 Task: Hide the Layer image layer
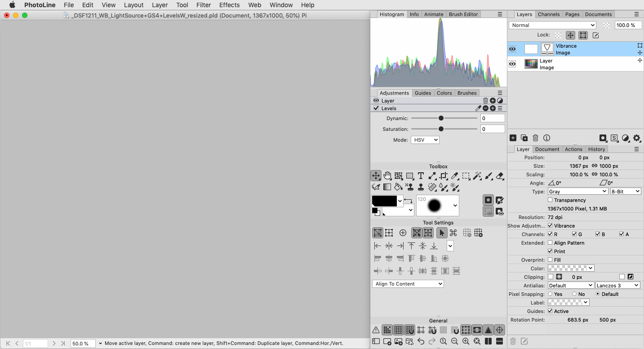coord(512,64)
